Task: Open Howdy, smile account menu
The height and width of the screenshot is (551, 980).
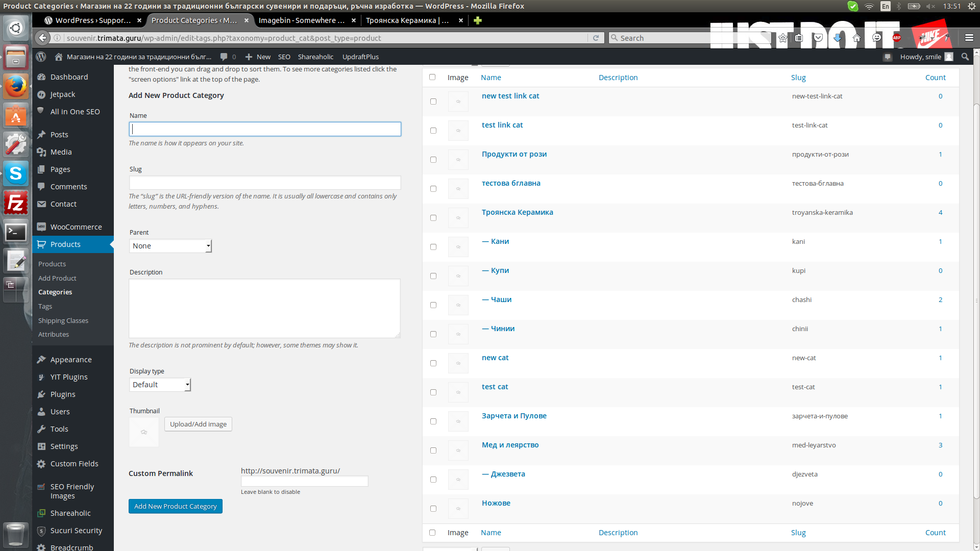Action: [926, 57]
